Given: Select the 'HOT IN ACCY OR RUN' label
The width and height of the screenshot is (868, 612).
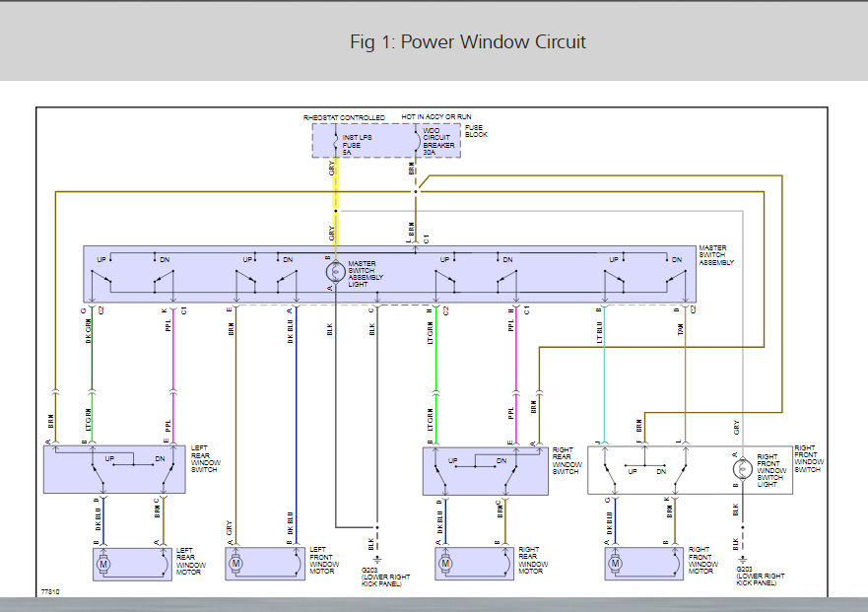Looking at the screenshot, I should pyautogui.click(x=436, y=117).
